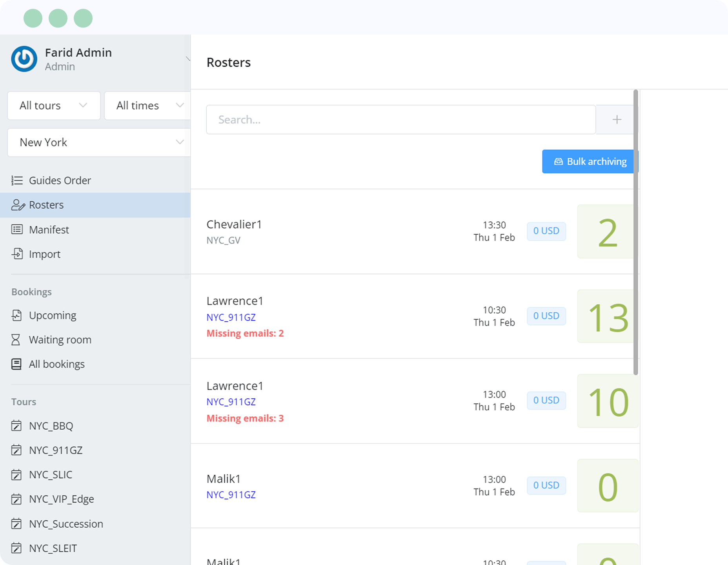Click the All bookings book icon
This screenshot has width=728, height=565.
pyautogui.click(x=16, y=364)
